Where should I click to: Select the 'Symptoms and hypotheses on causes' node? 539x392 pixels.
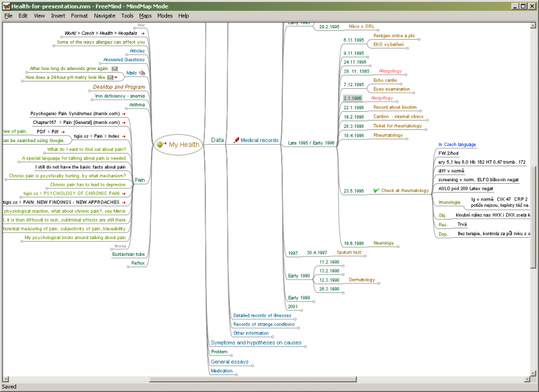255,342
